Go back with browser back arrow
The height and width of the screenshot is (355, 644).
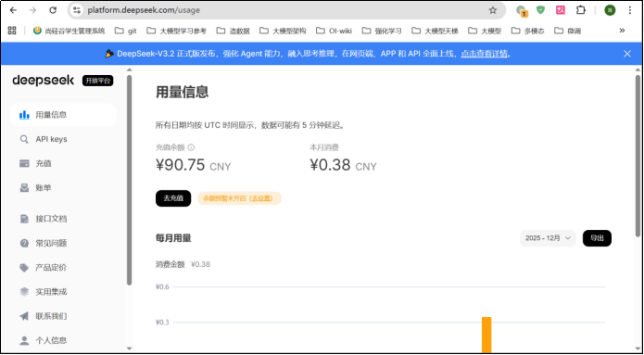pyautogui.click(x=13, y=10)
